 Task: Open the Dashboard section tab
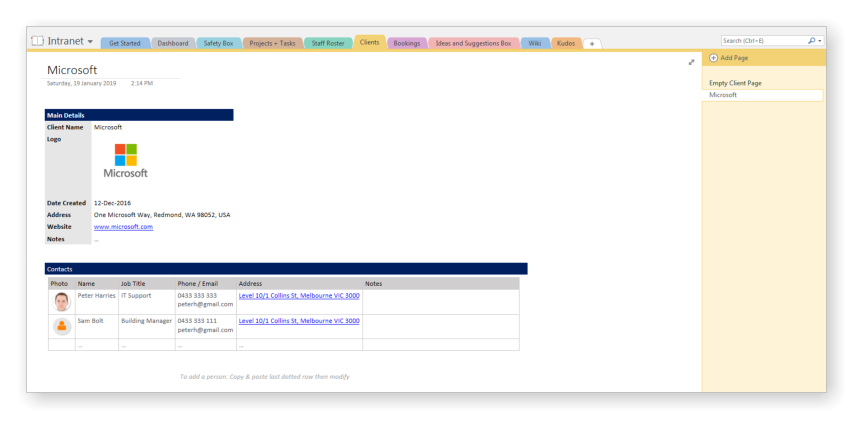click(173, 43)
